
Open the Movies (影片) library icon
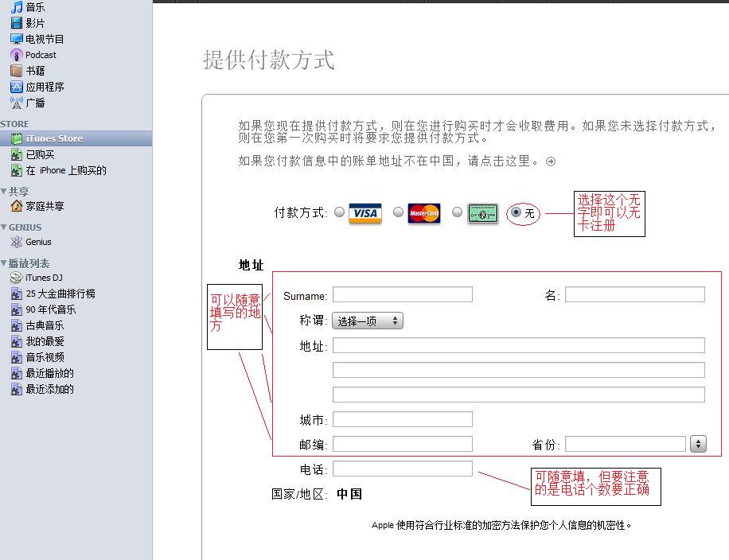16,23
